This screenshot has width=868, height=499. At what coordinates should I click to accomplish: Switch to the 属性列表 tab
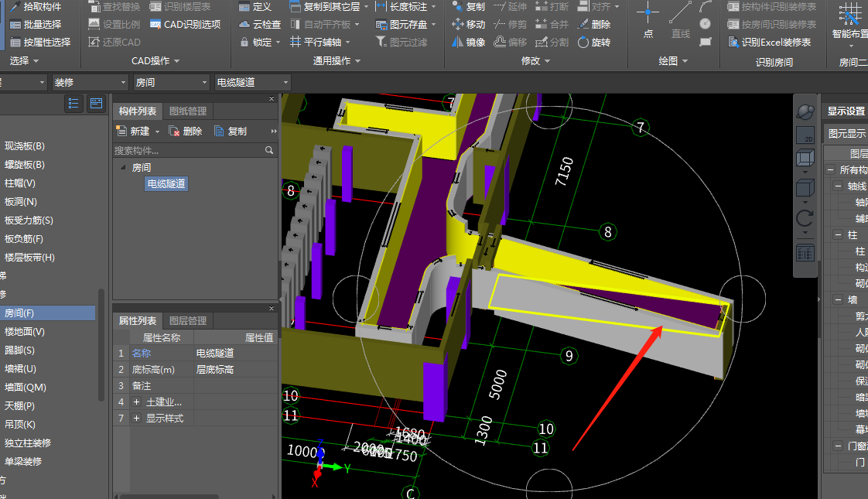point(137,320)
